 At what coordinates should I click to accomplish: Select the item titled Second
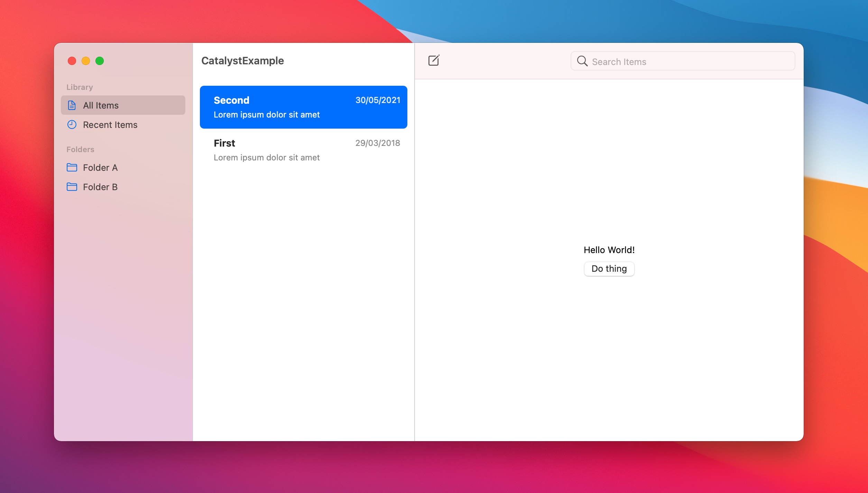pos(232,100)
